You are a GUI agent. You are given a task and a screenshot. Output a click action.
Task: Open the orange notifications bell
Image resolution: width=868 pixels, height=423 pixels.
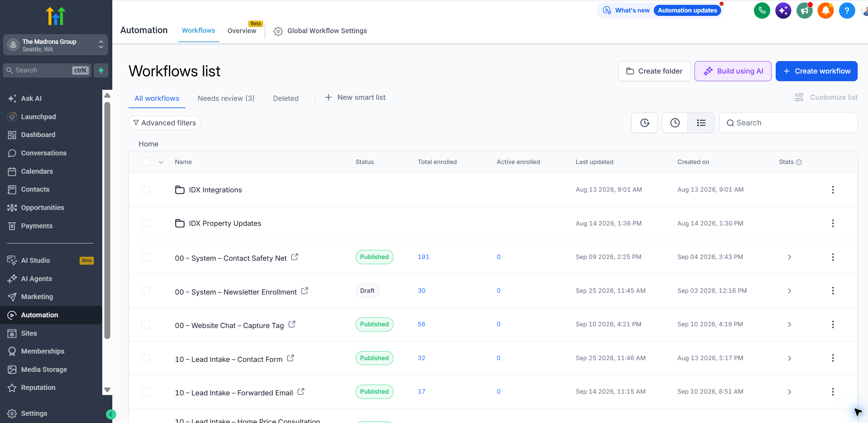[825, 11]
